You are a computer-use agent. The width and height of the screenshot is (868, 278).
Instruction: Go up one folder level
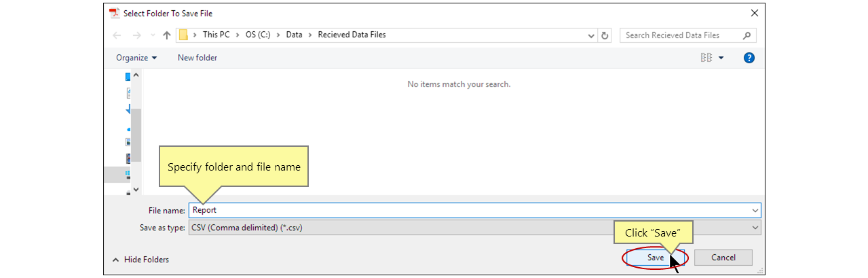(167, 35)
